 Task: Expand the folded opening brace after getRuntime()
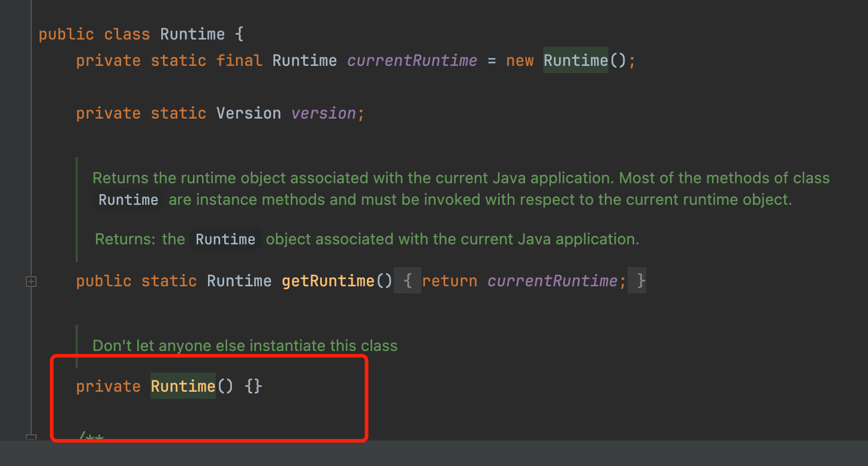(x=408, y=281)
